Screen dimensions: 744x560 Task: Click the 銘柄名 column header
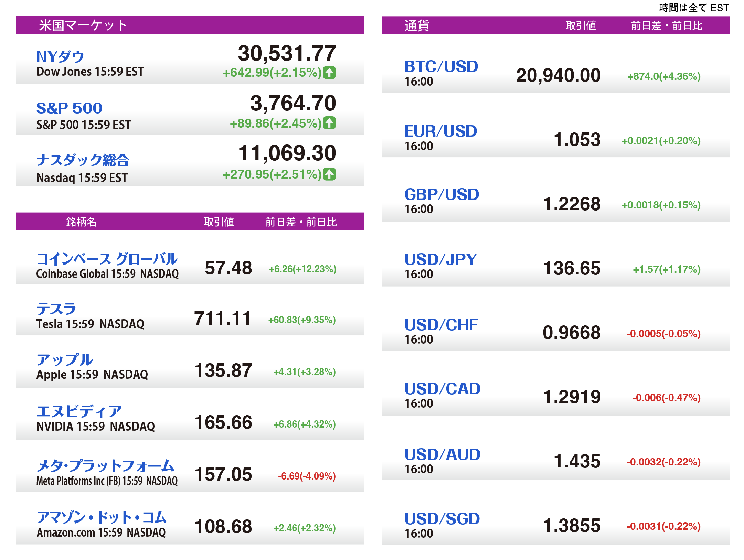click(x=81, y=222)
